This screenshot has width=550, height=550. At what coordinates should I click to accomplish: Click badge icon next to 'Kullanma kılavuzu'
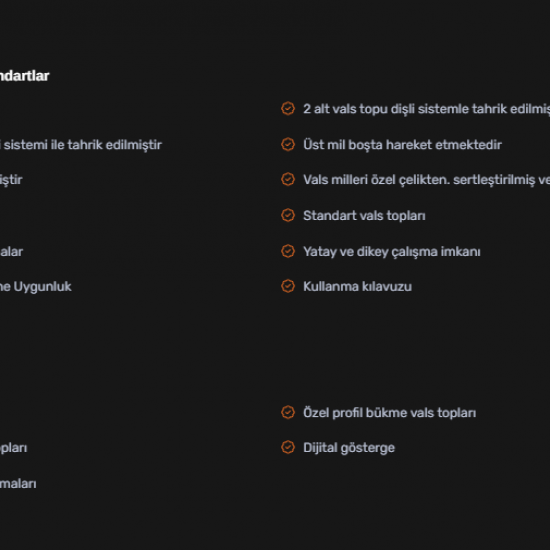coord(288,286)
